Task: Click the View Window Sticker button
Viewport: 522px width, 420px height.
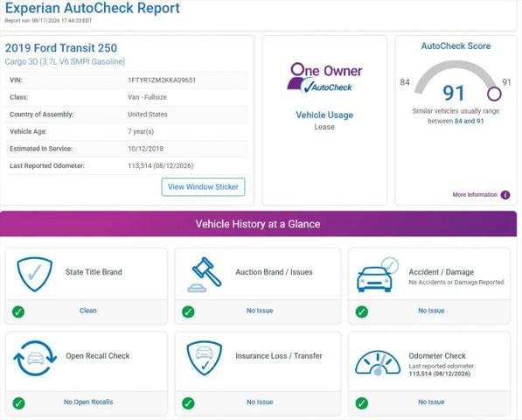Action: (203, 187)
